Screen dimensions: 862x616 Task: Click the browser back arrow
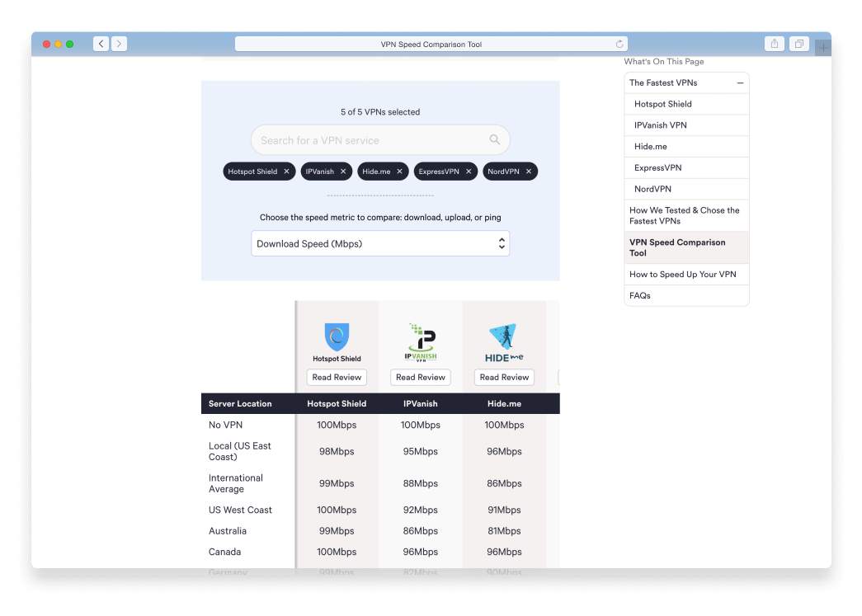click(100, 44)
